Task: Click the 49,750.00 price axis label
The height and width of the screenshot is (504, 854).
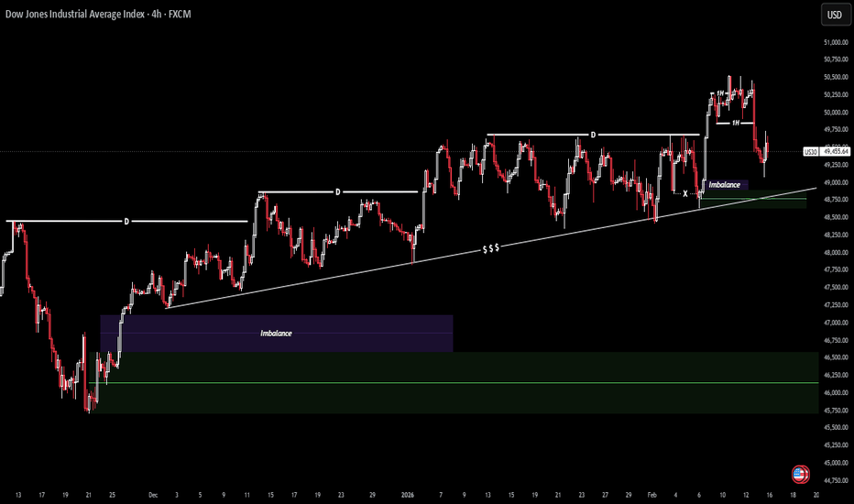Action: (x=836, y=130)
